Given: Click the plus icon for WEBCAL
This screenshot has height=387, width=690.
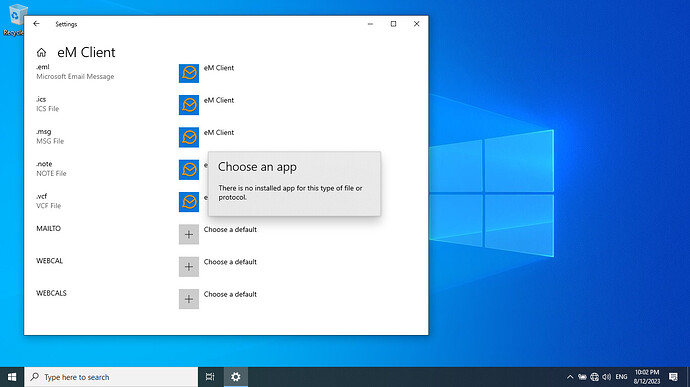Looking at the screenshot, I should click(x=189, y=267).
